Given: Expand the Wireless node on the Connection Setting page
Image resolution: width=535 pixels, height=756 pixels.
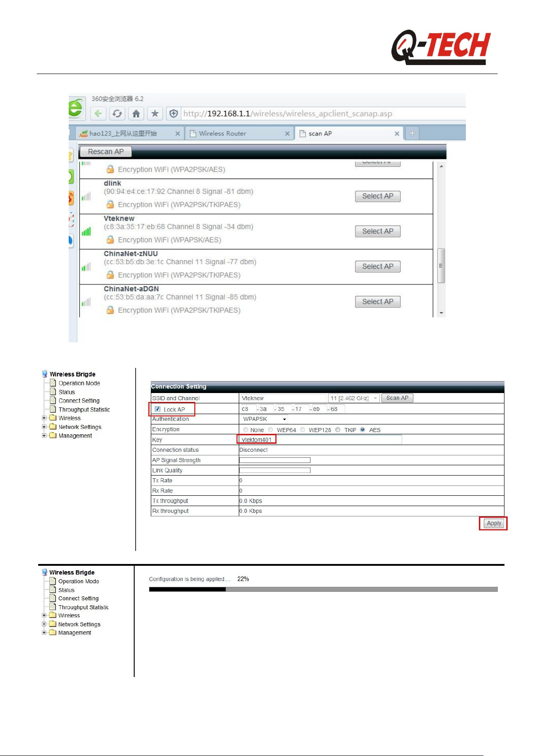Looking at the screenshot, I should pyautogui.click(x=44, y=418).
